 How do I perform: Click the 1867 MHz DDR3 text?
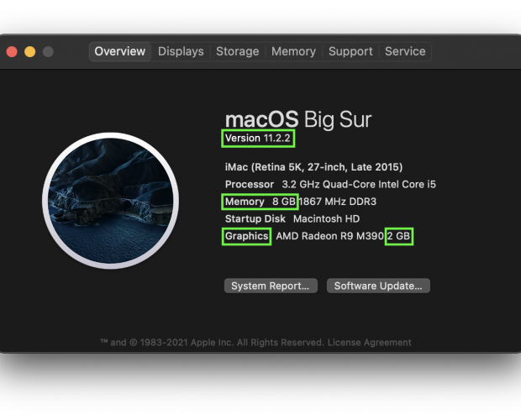pyautogui.click(x=337, y=202)
